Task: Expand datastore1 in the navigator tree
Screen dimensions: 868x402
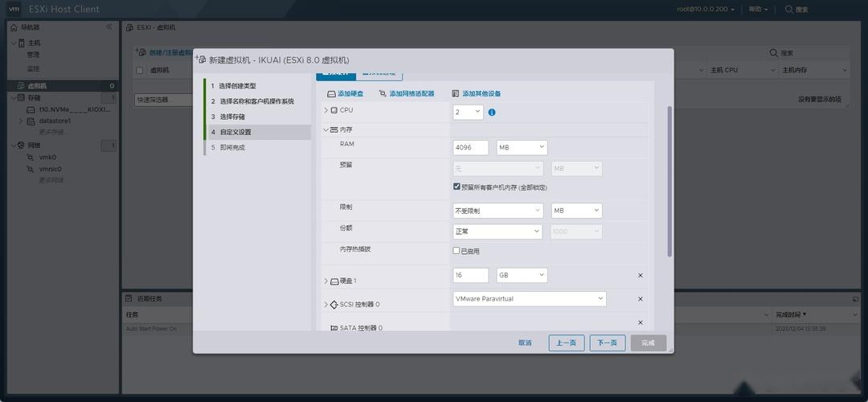Action: 21,121
